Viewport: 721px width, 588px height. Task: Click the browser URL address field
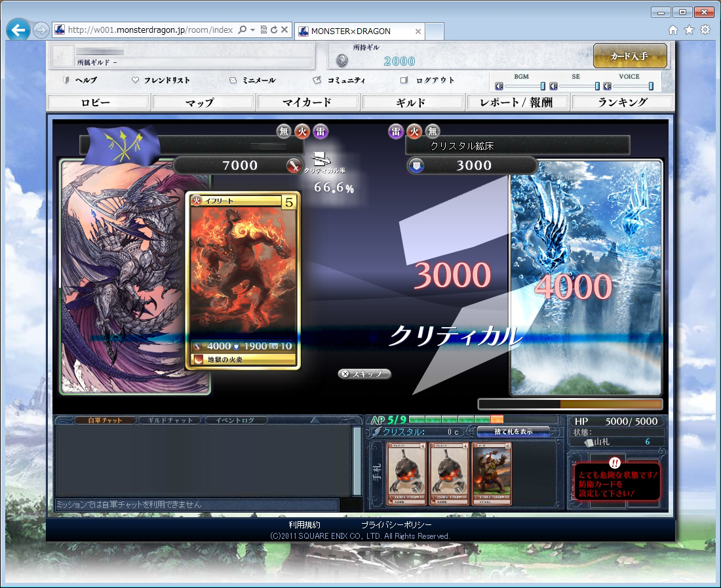pos(150,30)
